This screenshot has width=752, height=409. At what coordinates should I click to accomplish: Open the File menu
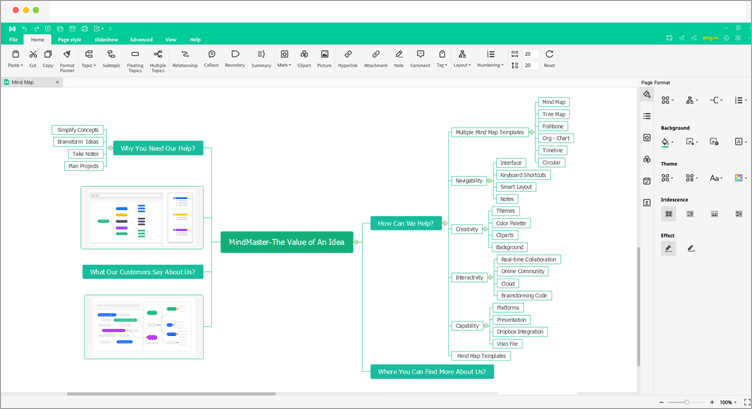[13, 40]
